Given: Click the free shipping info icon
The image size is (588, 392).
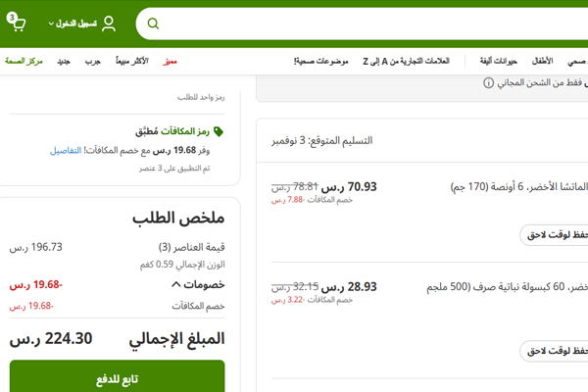Looking at the screenshot, I should coord(488,83).
